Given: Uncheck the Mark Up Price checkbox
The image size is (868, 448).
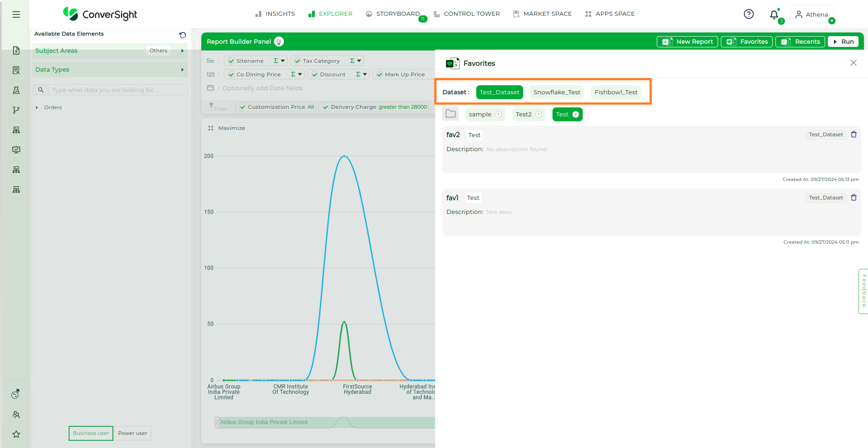Looking at the screenshot, I should click(x=380, y=74).
